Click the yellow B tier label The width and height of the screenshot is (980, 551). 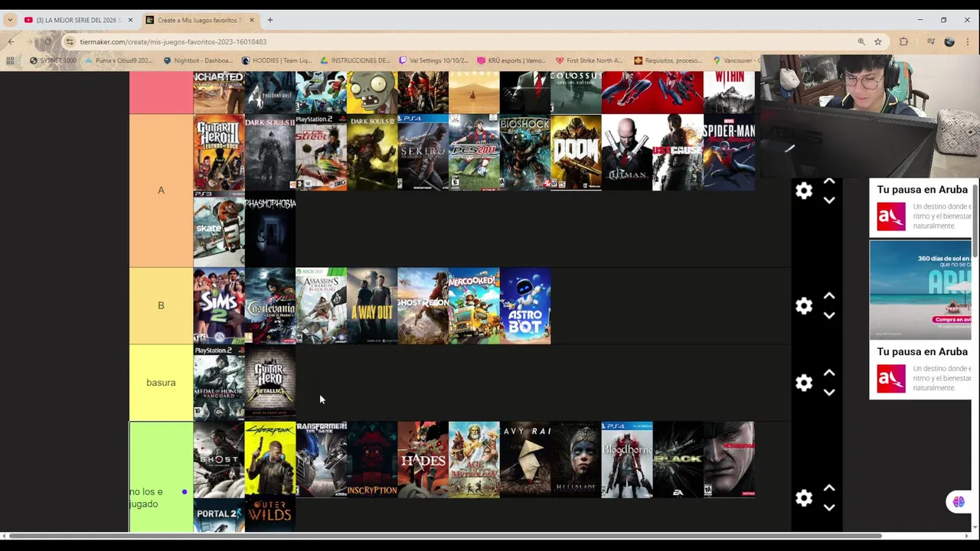coord(161,305)
